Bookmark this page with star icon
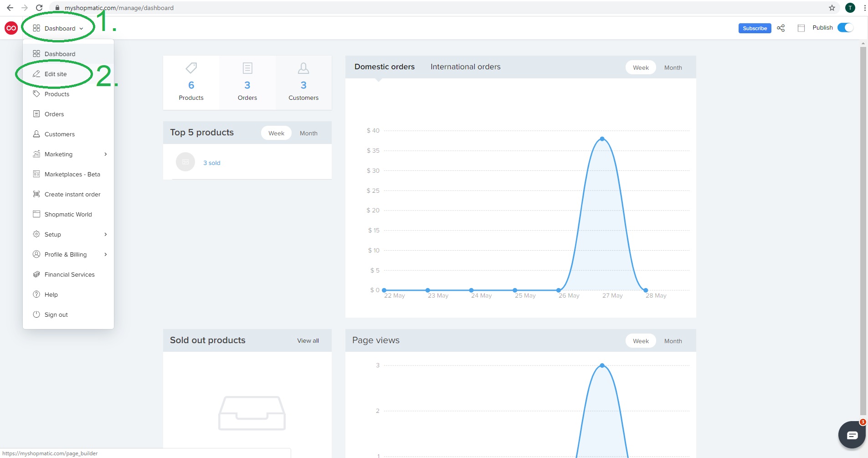 click(x=832, y=8)
